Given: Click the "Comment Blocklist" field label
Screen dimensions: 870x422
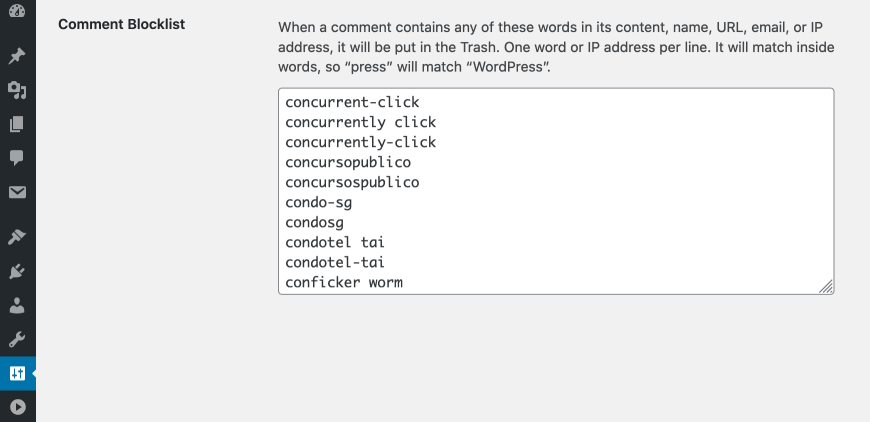Looking at the screenshot, I should (122, 24).
